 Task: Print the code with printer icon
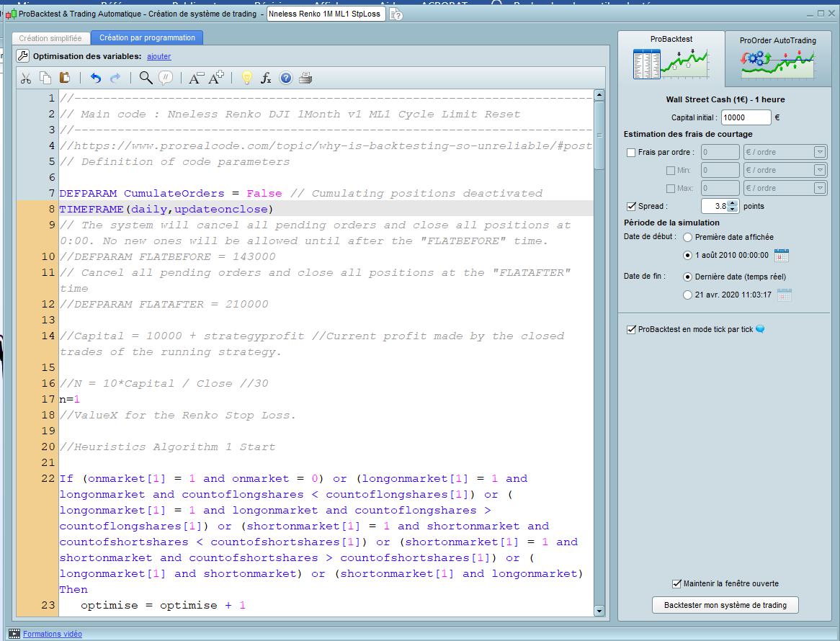305,79
